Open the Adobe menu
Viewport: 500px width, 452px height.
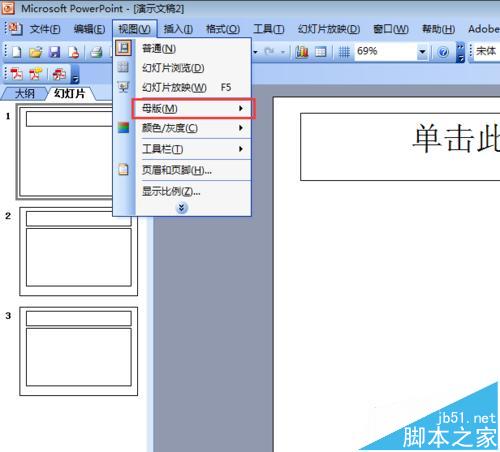483,29
